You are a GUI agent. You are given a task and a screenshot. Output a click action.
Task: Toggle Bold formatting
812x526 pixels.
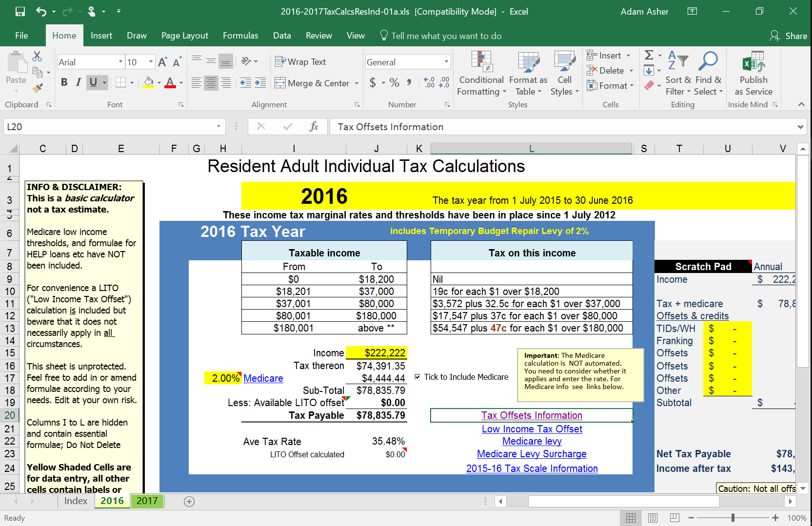click(x=64, y=82)
